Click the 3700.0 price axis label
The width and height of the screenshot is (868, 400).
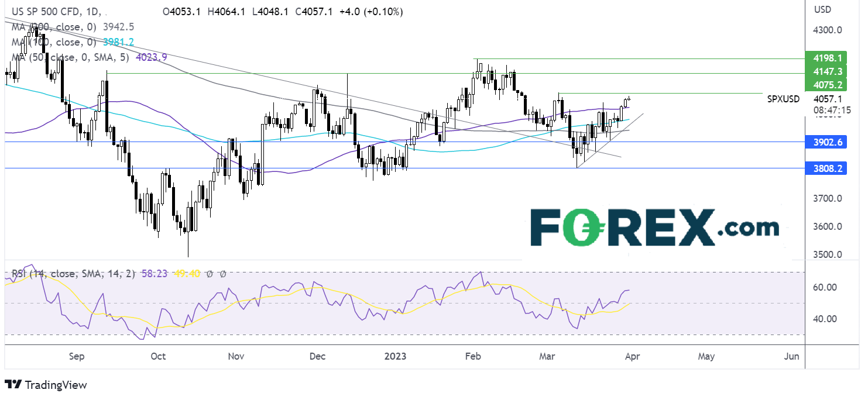tap(828, 199)
